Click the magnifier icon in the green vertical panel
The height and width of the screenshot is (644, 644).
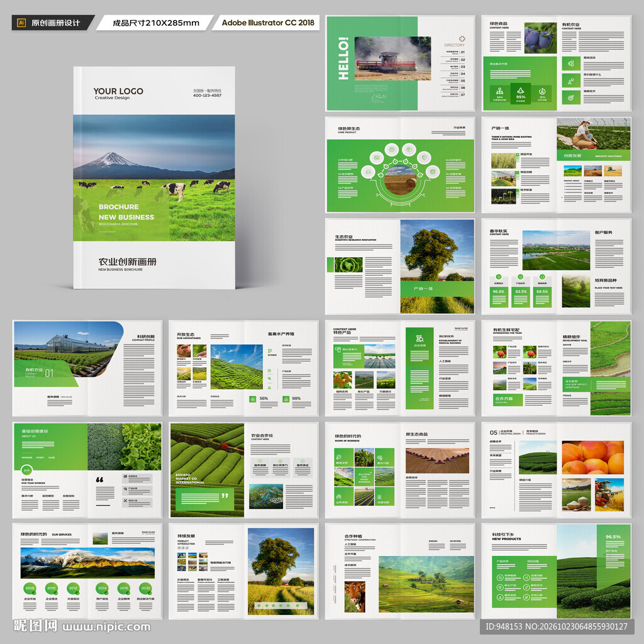[419, 338]
